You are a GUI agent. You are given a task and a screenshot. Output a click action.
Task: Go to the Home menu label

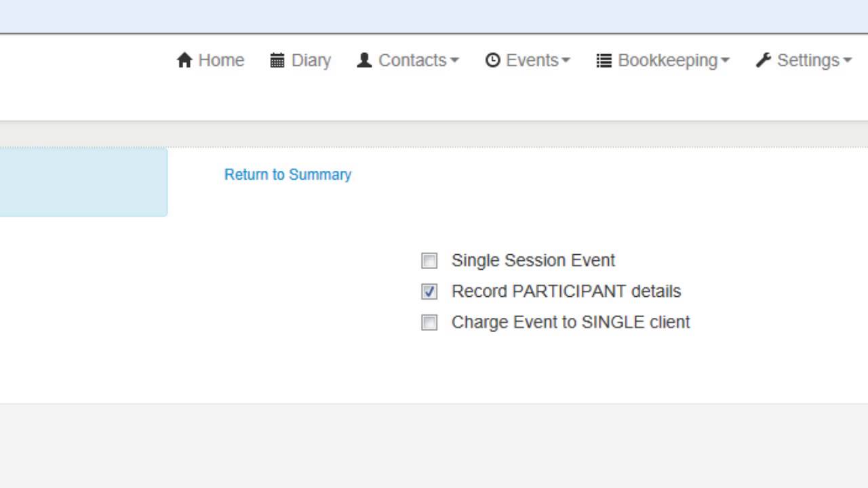221,60
